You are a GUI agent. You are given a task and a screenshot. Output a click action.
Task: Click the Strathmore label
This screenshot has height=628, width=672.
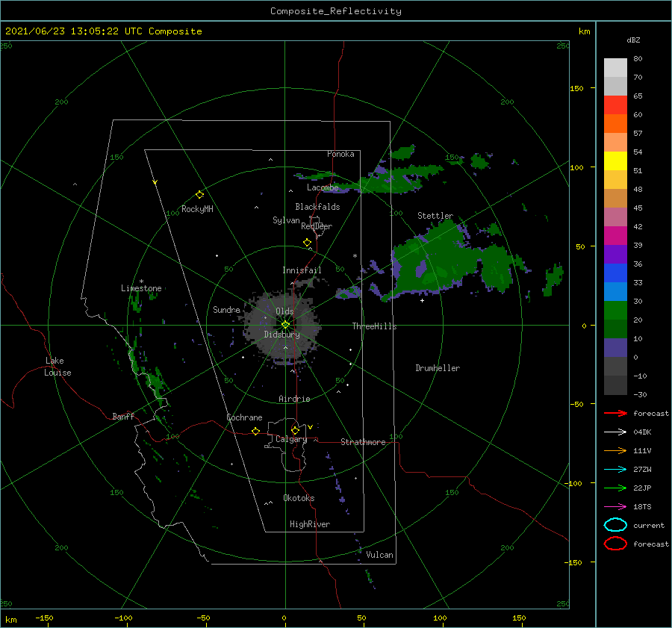(x=363, y=442)
